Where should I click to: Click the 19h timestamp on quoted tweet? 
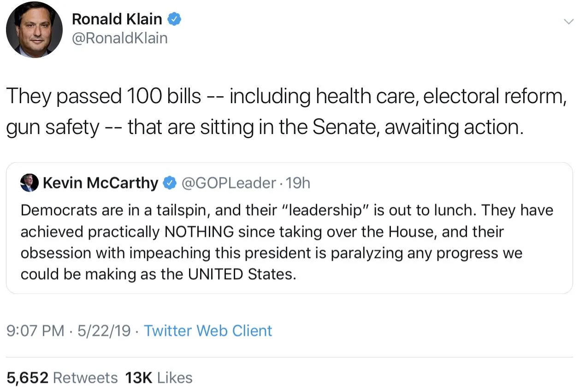[298, 183]
